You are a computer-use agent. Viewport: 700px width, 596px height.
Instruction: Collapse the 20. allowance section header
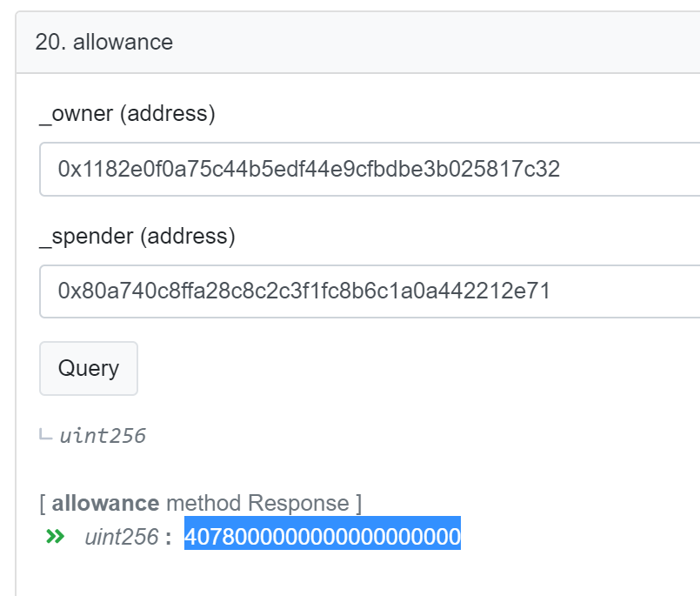(358, 43)
